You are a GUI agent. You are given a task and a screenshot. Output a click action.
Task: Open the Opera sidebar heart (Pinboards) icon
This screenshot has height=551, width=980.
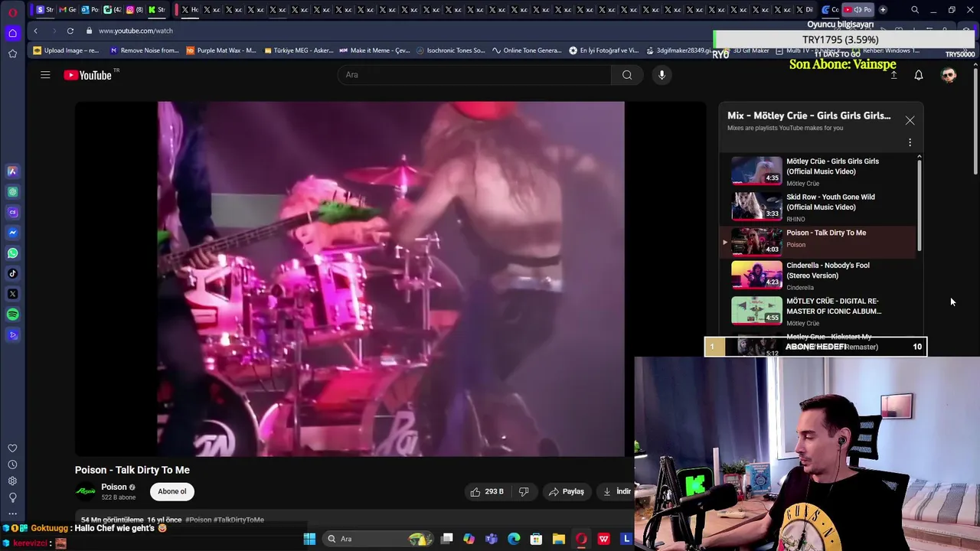12,448
